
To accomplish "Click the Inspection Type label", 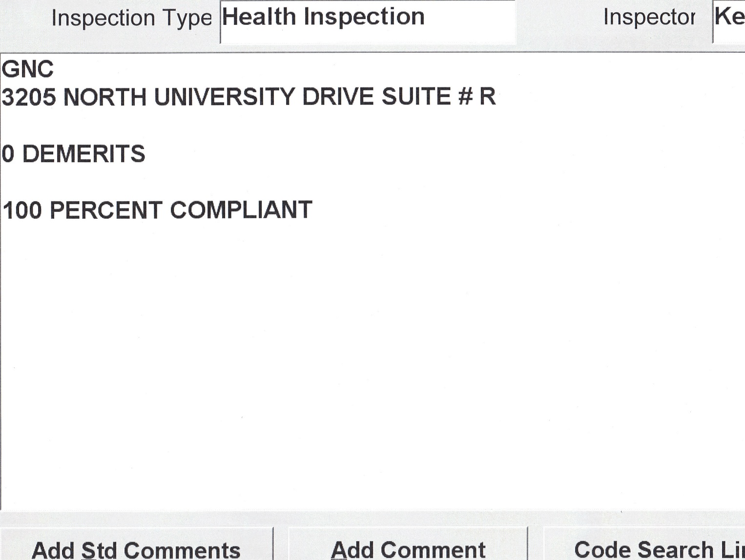I will tap(131, 19).
